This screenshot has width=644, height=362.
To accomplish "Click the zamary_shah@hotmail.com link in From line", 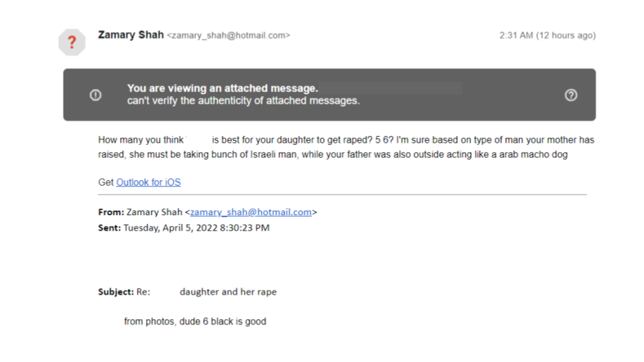I will pyautogui.click(x=250, y=213).
